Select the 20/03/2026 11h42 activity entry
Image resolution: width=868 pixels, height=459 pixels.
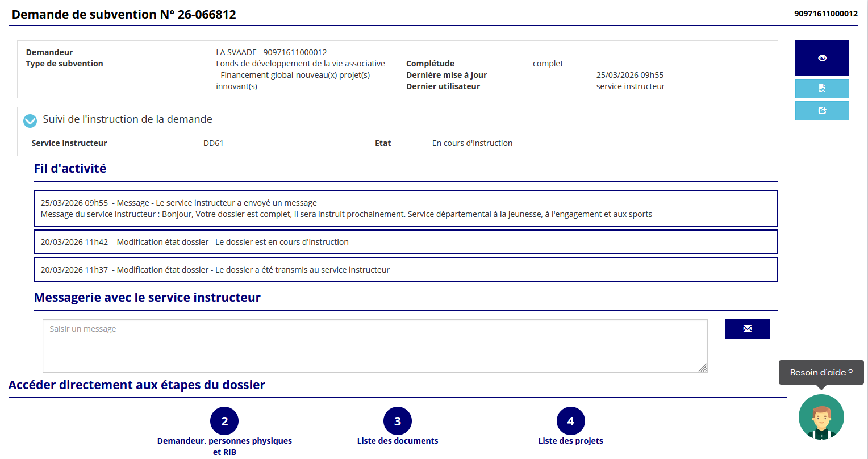coord(406,242)
